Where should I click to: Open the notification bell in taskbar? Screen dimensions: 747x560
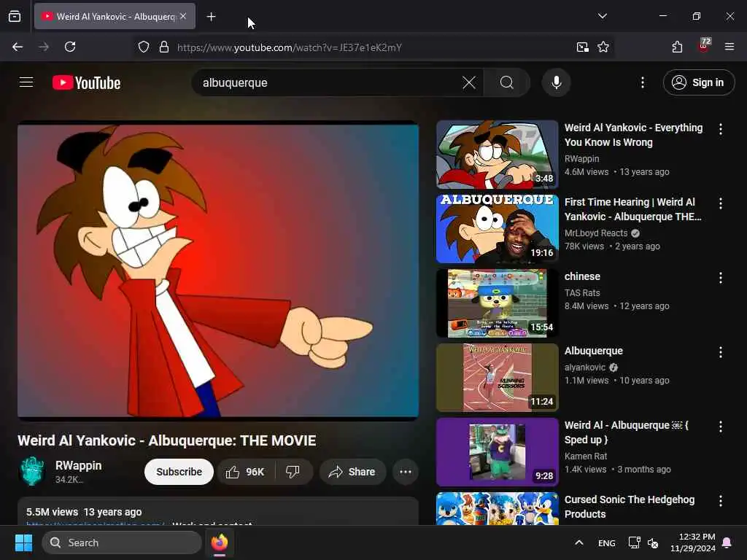pos(727,542)
